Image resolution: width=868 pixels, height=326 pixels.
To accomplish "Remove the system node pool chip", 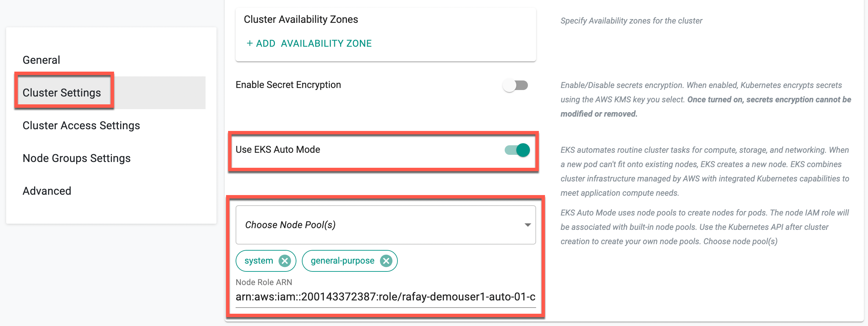I will [284, 261].
